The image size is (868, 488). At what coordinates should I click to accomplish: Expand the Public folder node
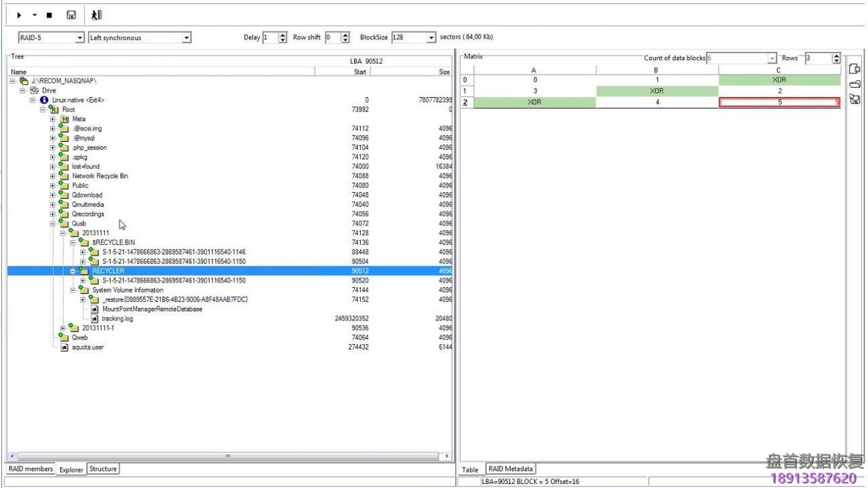coord(53,185)
